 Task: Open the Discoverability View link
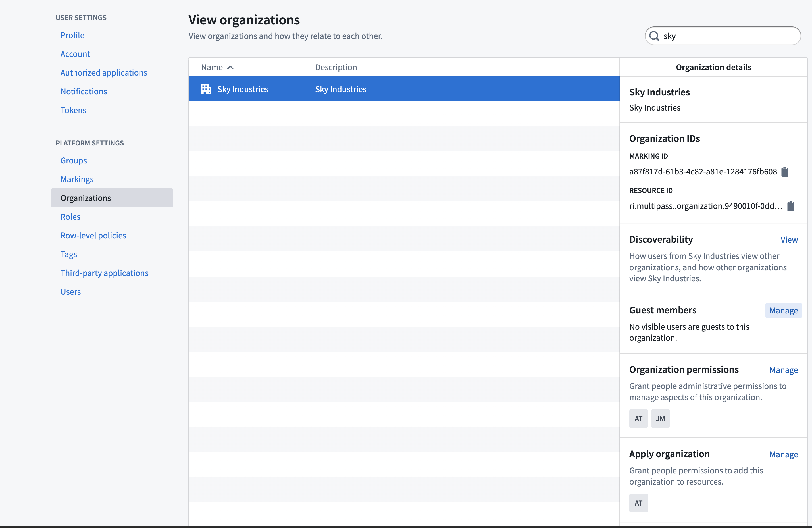pyautogui.click(x=790, y=239)
